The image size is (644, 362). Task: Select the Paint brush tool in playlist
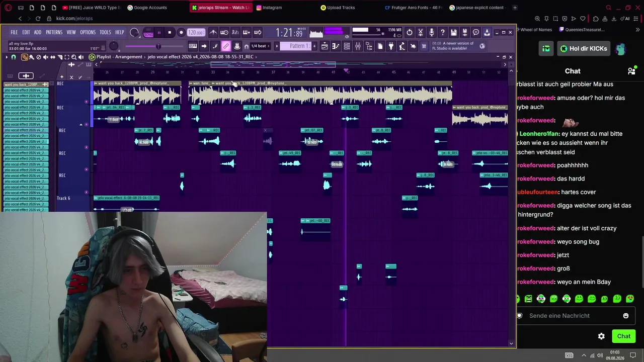tap(32, 57)
